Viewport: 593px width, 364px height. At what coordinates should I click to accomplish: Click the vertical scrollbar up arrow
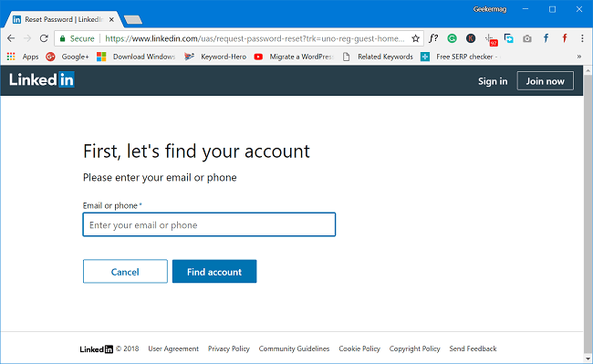pyautogui.click(x=588, y=70)
